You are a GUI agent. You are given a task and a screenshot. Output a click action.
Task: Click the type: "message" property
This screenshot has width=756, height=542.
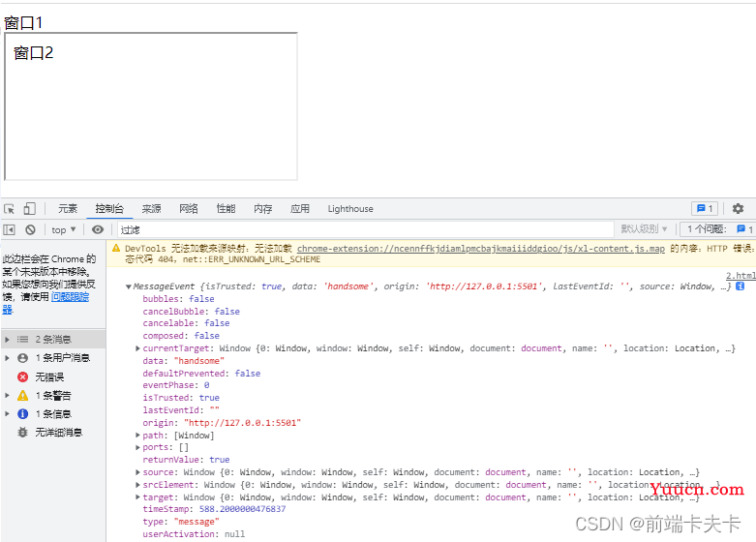tap(181, 522)
